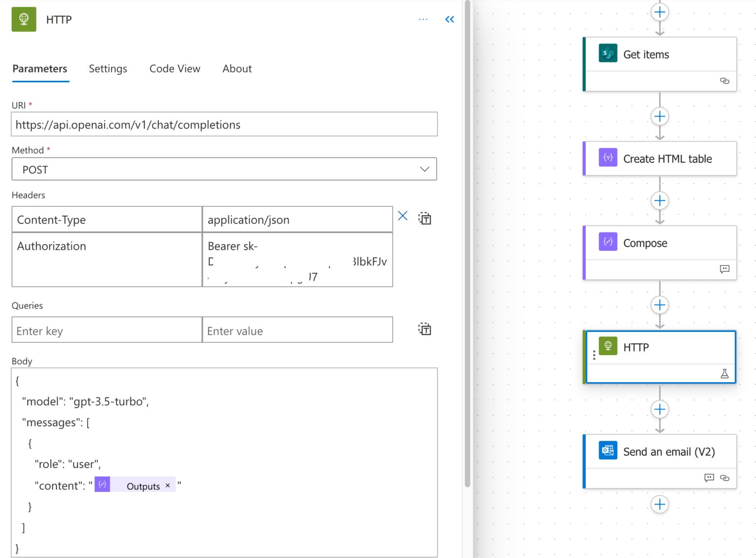Click the "role": "user" line in Body

[x=68, y=464]
